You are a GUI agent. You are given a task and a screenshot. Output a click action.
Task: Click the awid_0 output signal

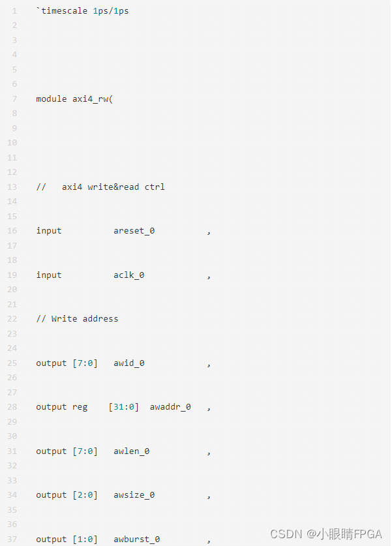click(x=128, y=363)
